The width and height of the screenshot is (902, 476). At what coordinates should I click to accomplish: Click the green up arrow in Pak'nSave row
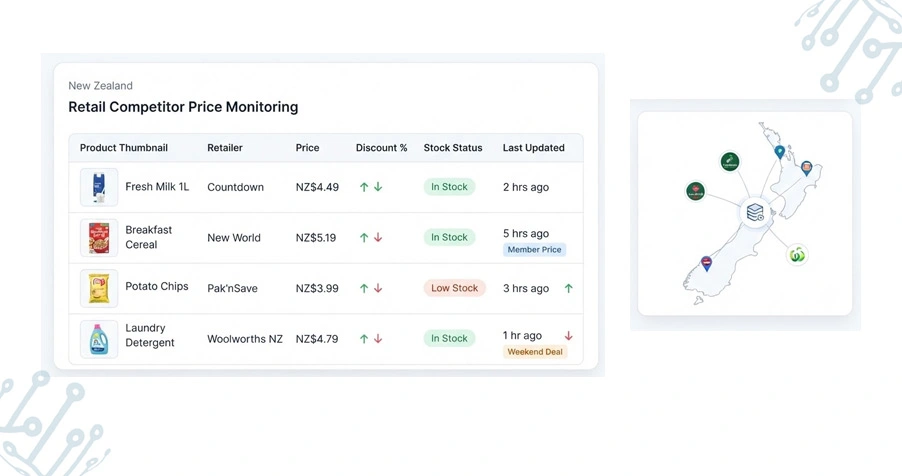click(x=364, y=288)
